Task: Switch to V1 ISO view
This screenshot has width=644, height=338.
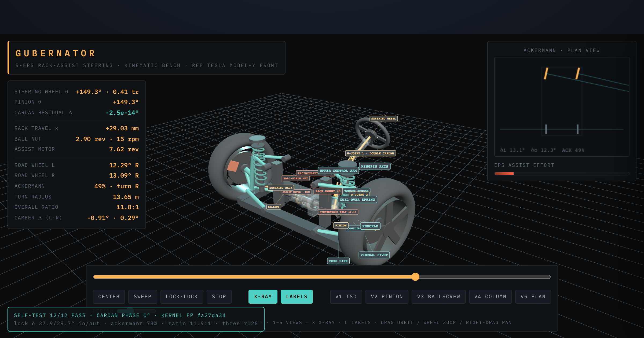Action: coord(346,297)
